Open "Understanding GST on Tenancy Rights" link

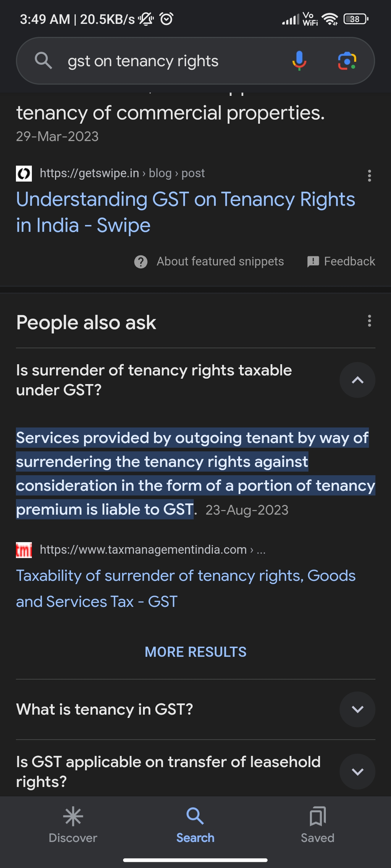click(x=185, y=212)
